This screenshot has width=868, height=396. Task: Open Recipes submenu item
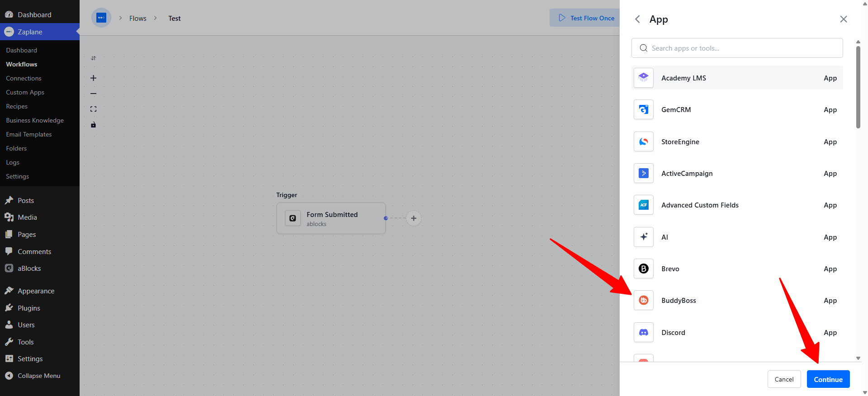(17, 106)
